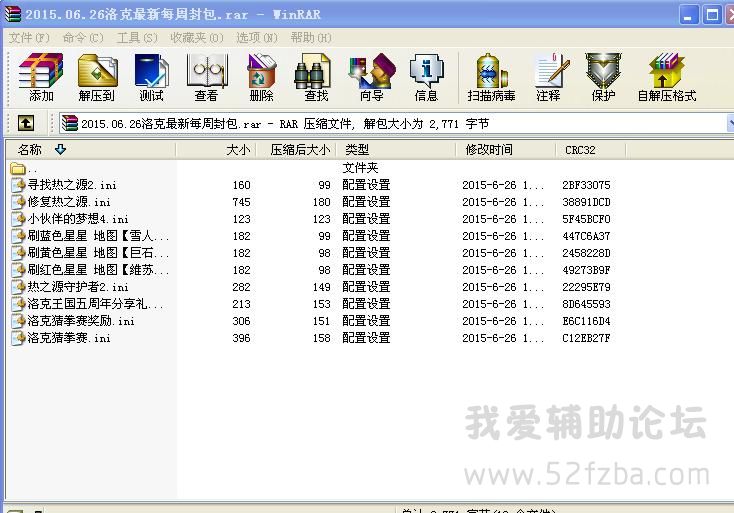Select file name 寻找热之源2.ini
Screen dimensions: 734x513
72,185
